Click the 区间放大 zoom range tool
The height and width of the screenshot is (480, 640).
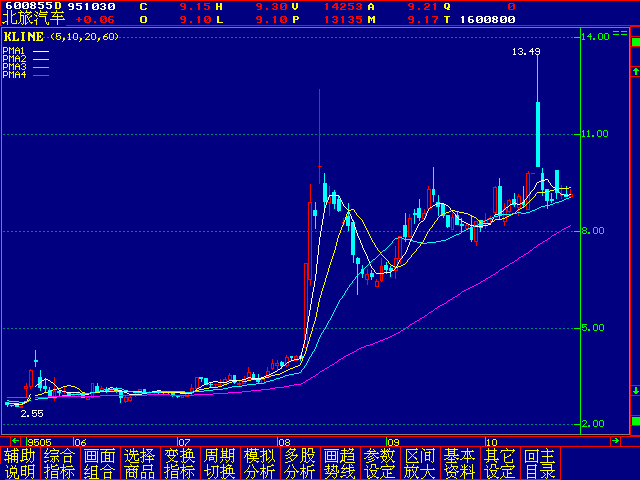coord(420,463)
